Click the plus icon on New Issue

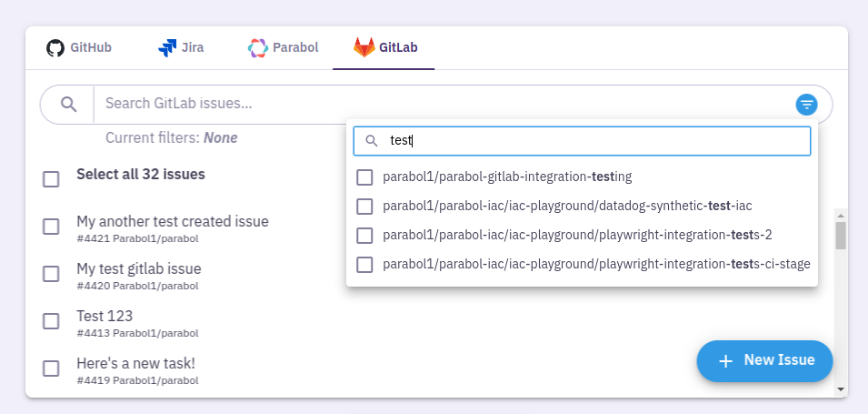coord(725,361)
